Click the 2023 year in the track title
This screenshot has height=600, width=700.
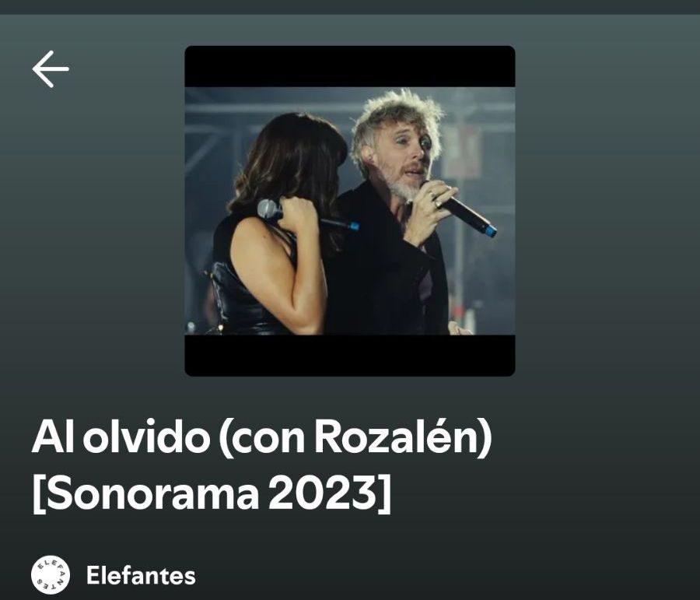tap(320, 493)
